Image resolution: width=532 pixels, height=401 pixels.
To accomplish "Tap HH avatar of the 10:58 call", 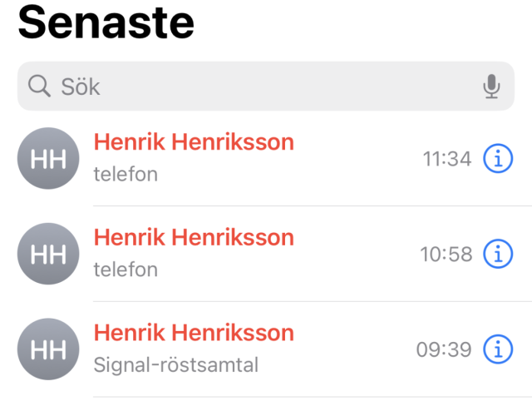I will point(48,254).
